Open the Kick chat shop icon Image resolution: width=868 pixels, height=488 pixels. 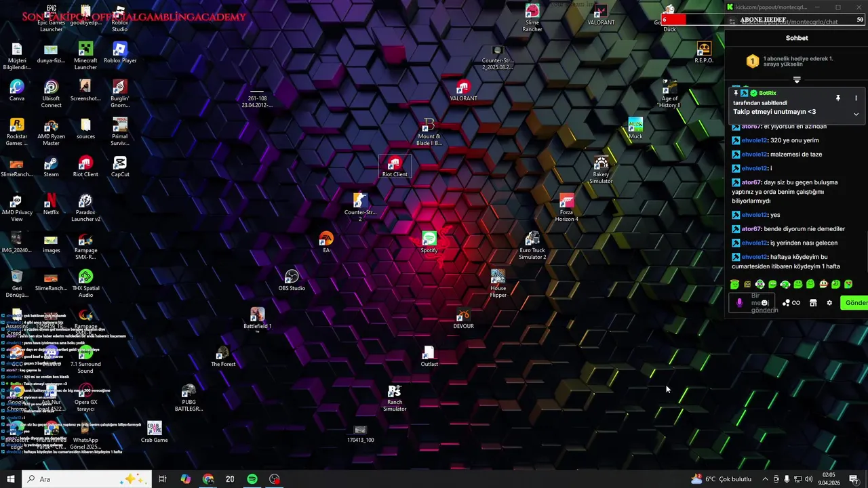pos(813,303)
